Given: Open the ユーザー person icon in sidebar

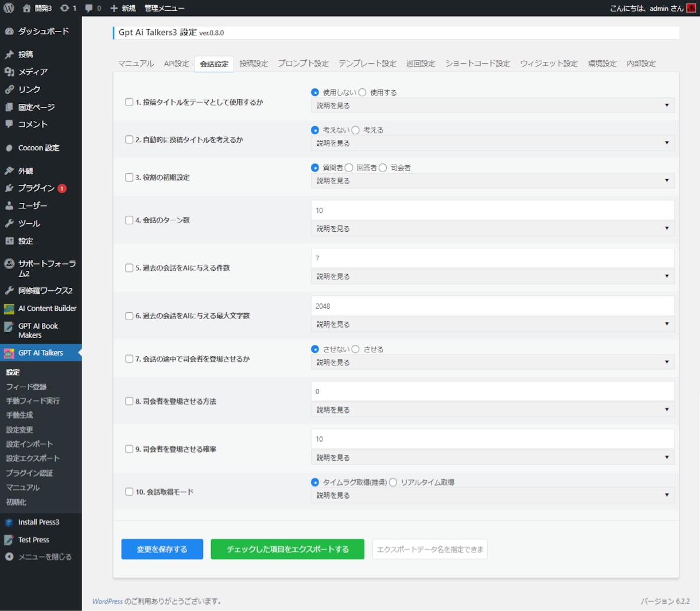Looking at the screenshot, I should point(9,205).
